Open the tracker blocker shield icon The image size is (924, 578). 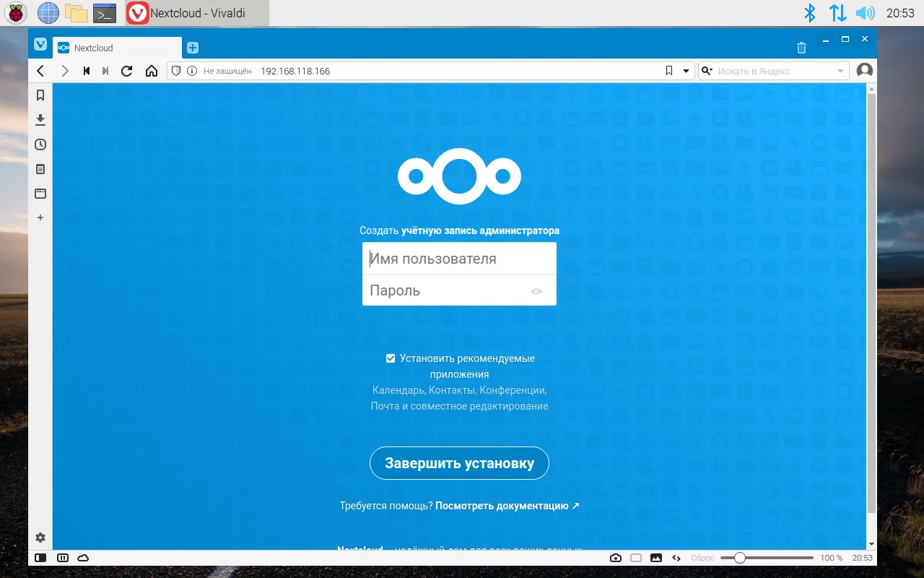point(175,71)
